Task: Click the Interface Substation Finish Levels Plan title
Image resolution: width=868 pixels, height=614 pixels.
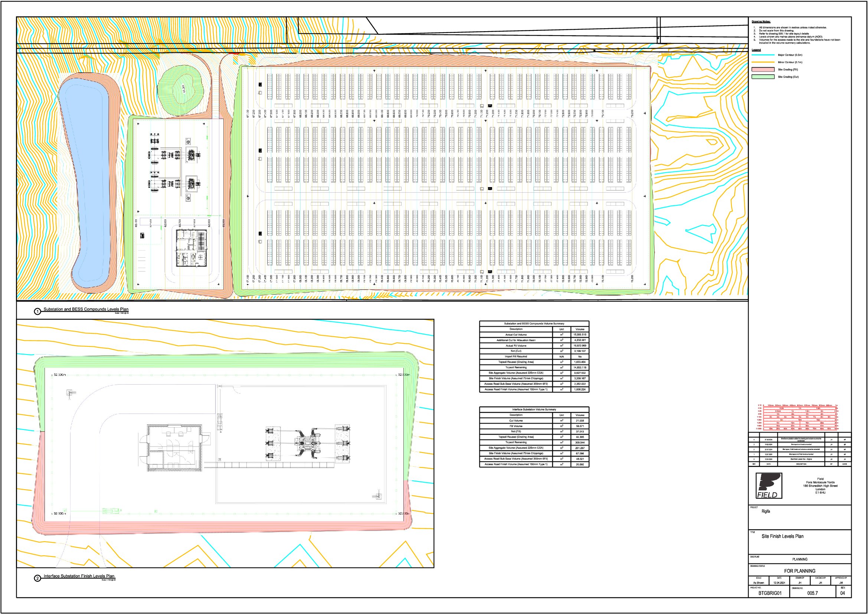Action: pos(79,576)
